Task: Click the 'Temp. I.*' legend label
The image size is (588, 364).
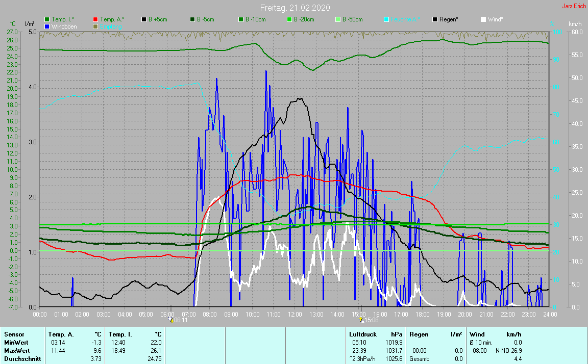Action: tap(63, 19)
